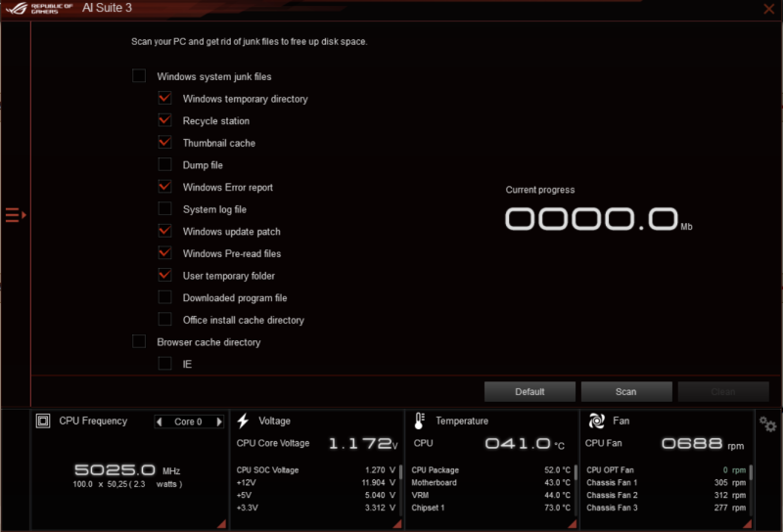
Task: Click the CPU temperature 041.0 reading
Action: coord(525,443)
